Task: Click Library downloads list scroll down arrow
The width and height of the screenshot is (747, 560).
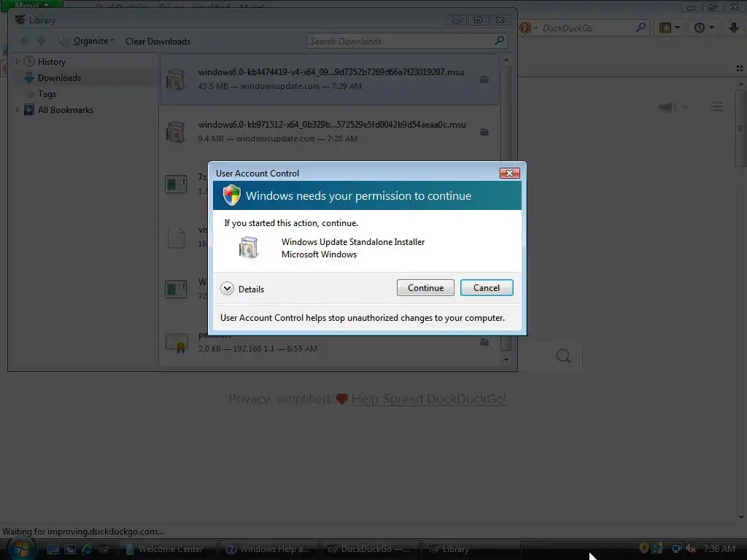Action: click(506, 359)
